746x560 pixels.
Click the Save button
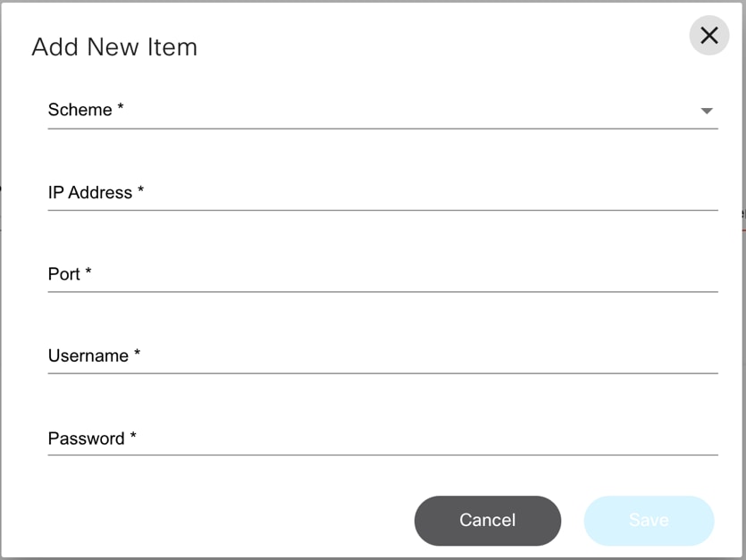649,520
